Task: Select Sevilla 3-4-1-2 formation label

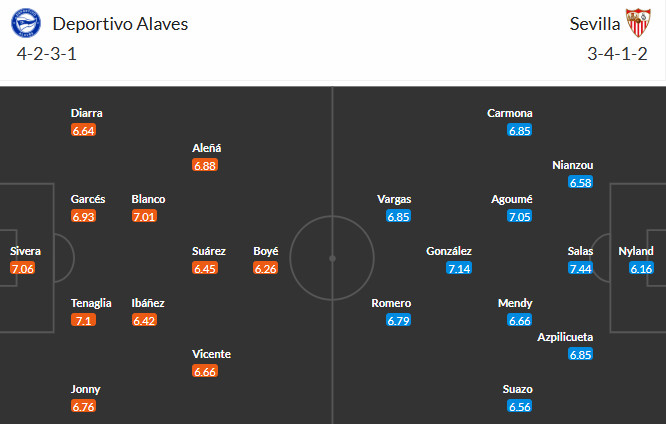Action: point(619,53)
